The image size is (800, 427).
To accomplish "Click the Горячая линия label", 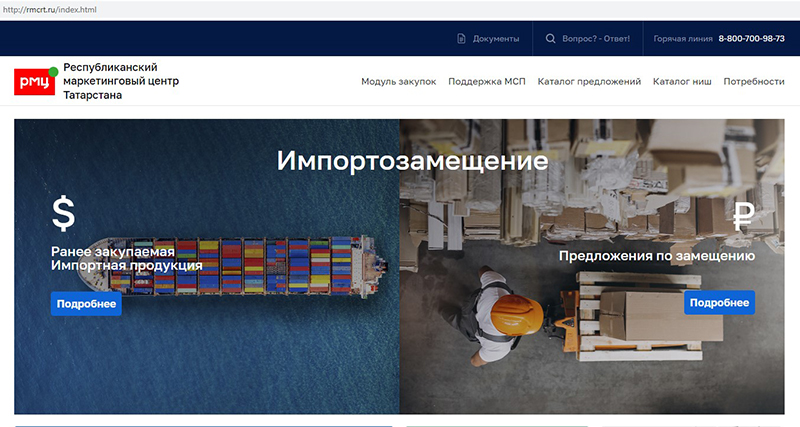I will click(x=683, y=39).
